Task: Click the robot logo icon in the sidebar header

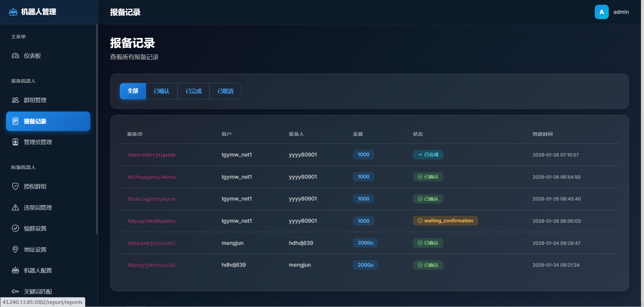Action: pos(13,12)
